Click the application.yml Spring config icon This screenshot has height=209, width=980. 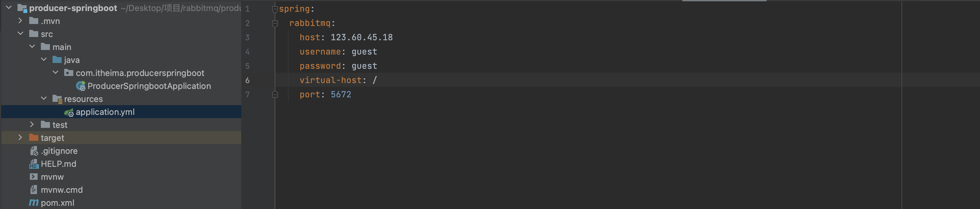point(69,112)
